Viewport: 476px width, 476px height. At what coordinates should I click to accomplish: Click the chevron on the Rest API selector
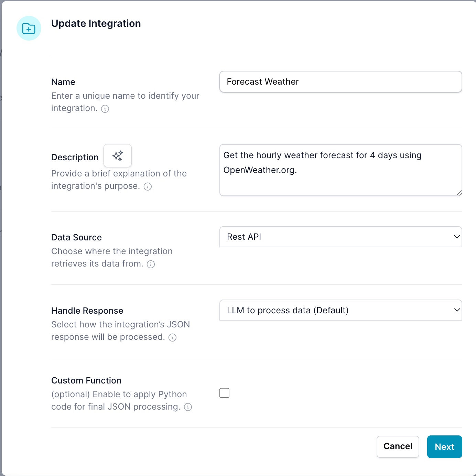[456, 237]
